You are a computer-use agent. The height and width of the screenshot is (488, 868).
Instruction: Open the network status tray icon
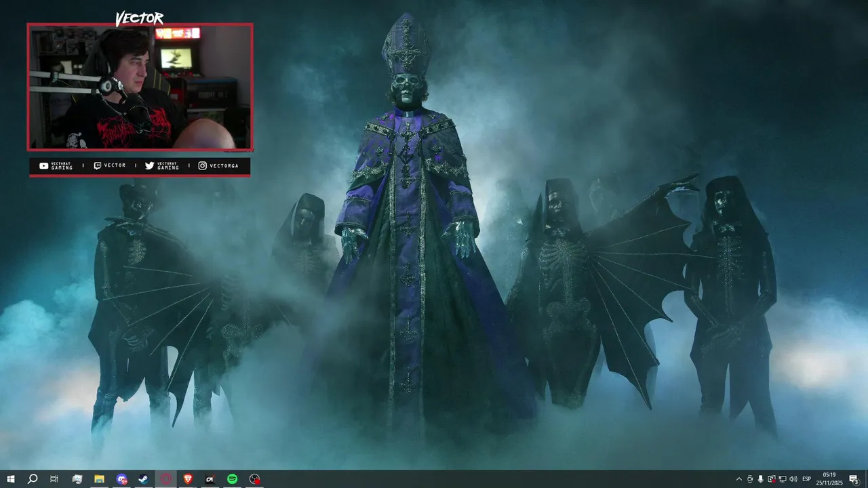783,479
